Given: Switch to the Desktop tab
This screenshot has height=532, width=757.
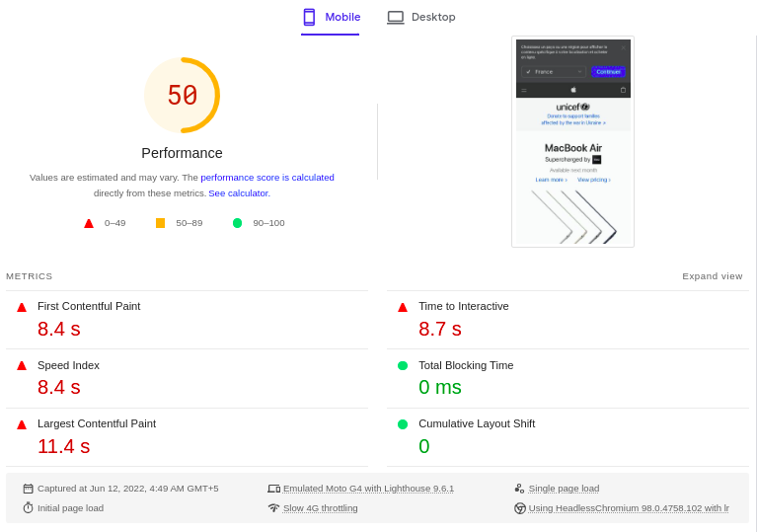Looking at the screenshot, I should (421, 18).
